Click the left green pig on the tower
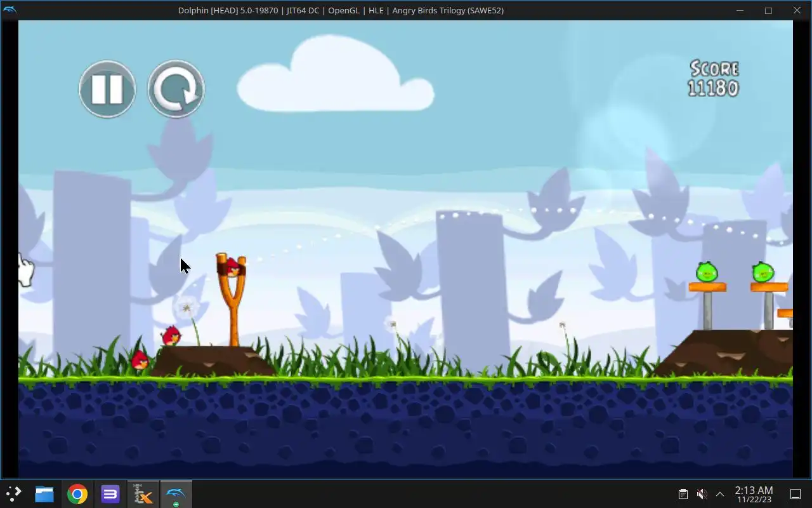This screenshot has height=508, width=812. coord(707,272)
